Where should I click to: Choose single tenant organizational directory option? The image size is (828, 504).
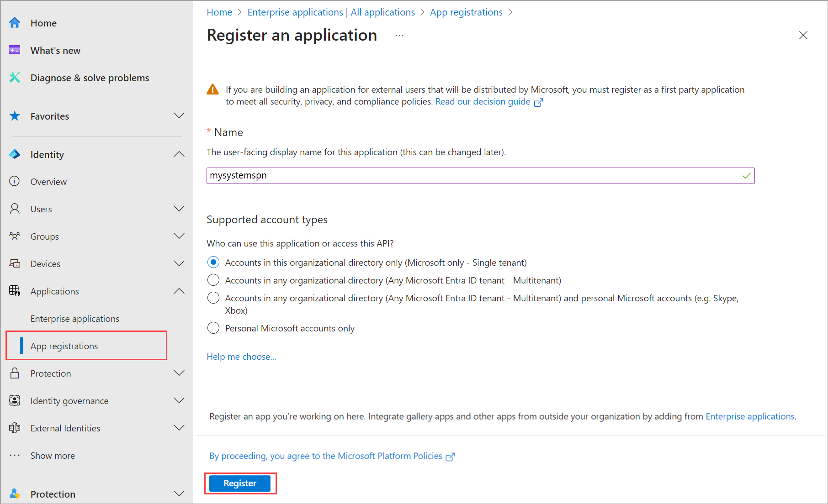pyautogui.click(x=213, y=262)
